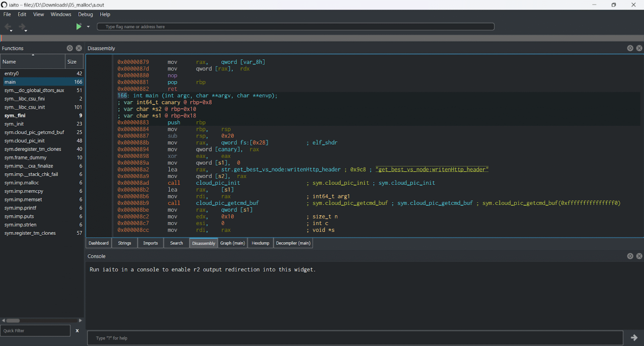Submit console command with the arrow icon
The height and width of the screenshot is (346, 644).
pyautogui.click(x=634, y=337)
